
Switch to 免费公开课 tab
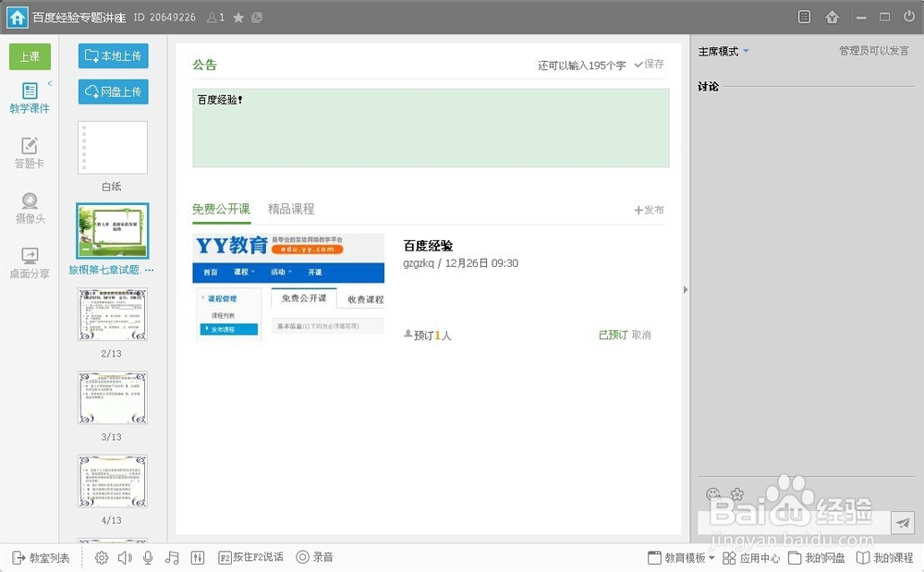pos(221,209)
